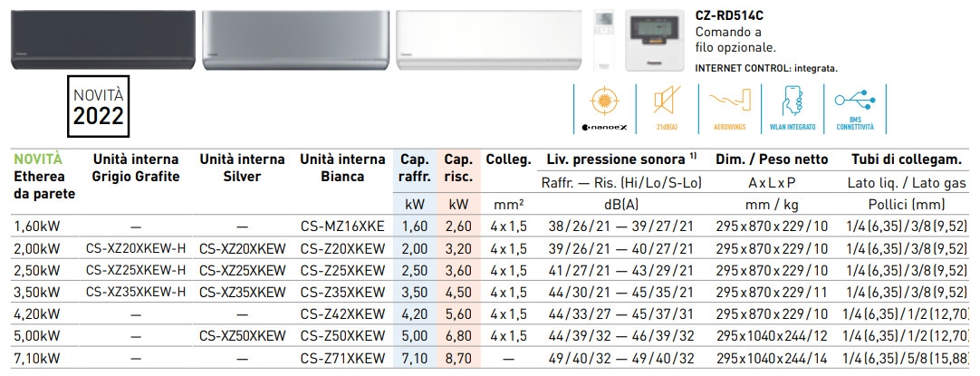Click dimension value 295x870x229/11
980x376 pixels.
[x=772, y=292]
